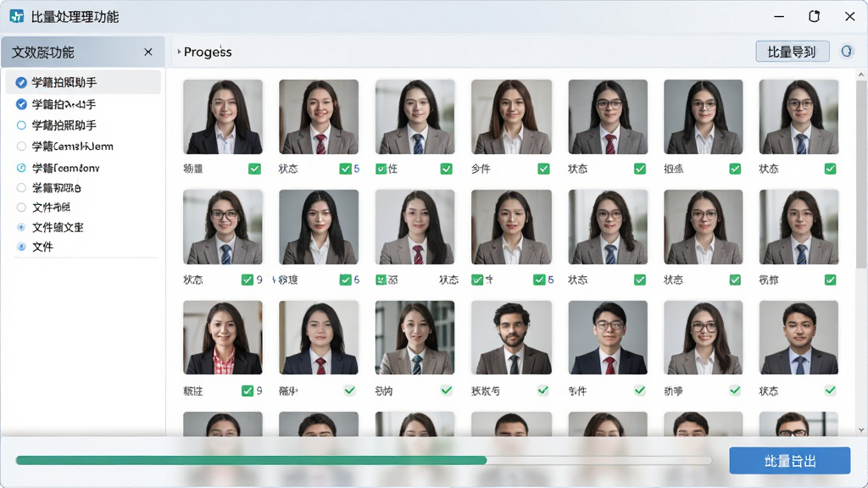Click green checkmark under navy-suit woman, third row
The image size is (868, 488).
(x=349, y=390)
